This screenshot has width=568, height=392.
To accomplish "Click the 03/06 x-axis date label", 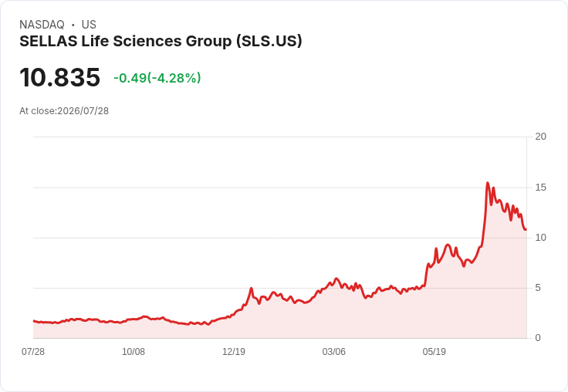I will coord(334,352).
